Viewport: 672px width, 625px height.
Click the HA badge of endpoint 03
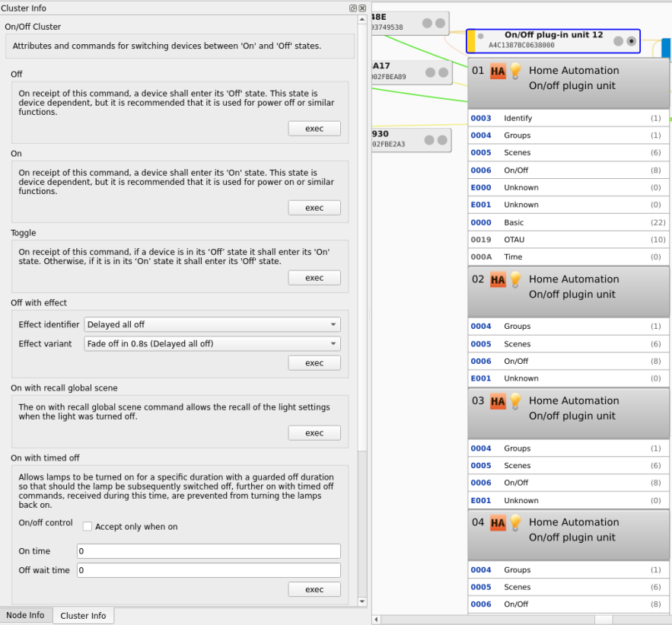(x=498, y=402)
